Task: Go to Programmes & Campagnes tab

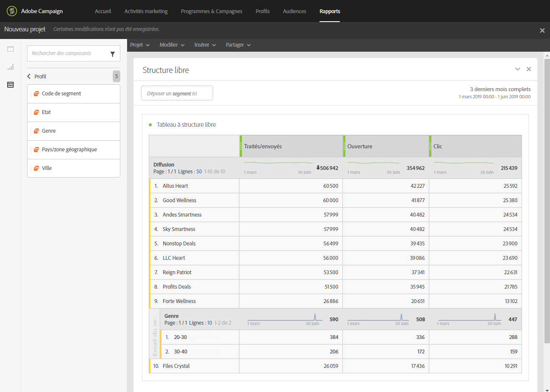Action: (211, 11)
